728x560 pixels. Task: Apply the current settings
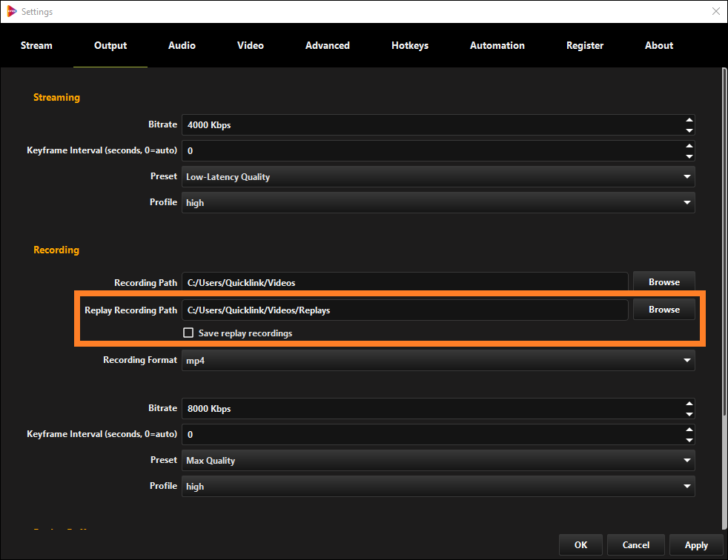[x=695, y=544]
